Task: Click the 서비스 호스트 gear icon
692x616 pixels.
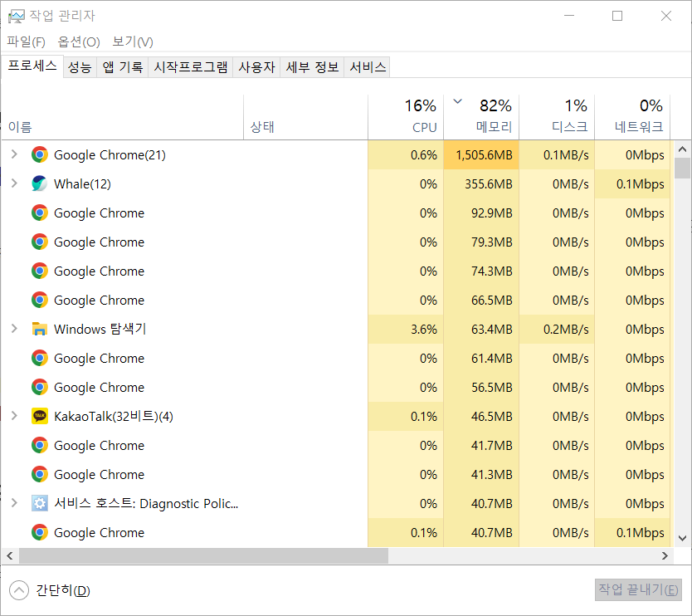Action: [40, 503]
